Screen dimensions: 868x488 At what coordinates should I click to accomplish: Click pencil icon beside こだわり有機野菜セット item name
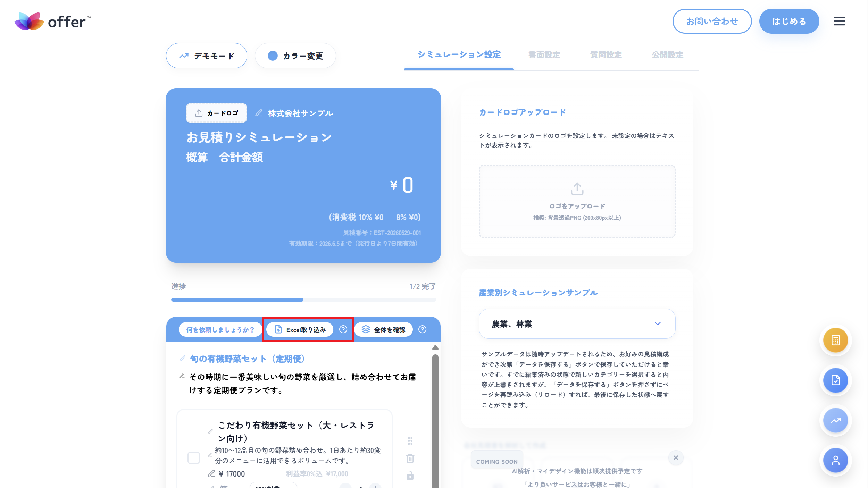210,432
